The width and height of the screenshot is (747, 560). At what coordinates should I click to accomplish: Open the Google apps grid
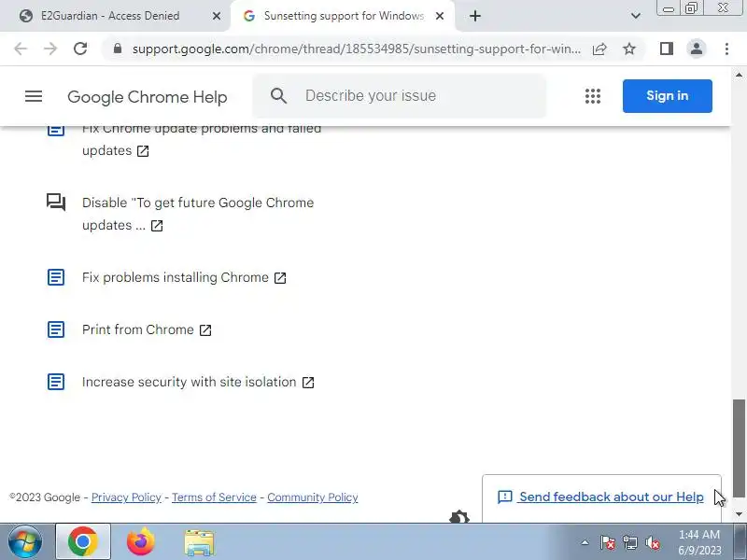(593, 96)
